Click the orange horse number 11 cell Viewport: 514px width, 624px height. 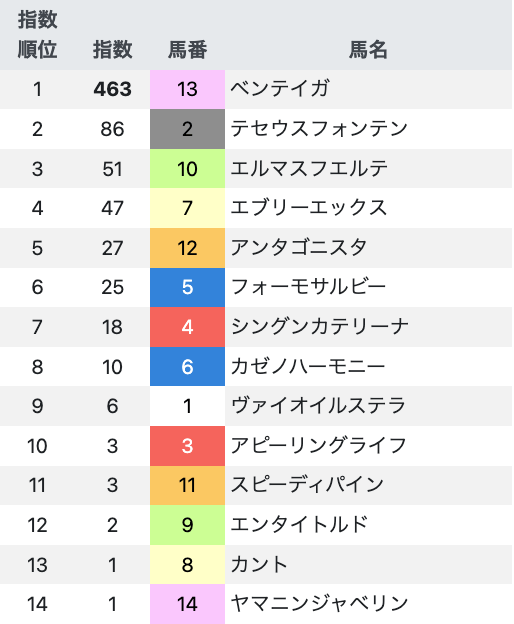[187, 486]
